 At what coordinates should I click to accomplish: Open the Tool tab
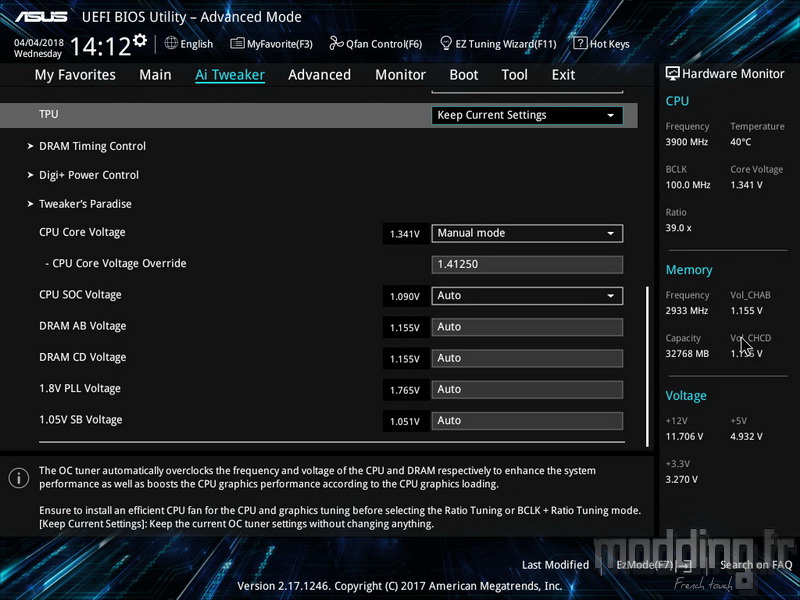pyautogui.click(x=514, y=75)
